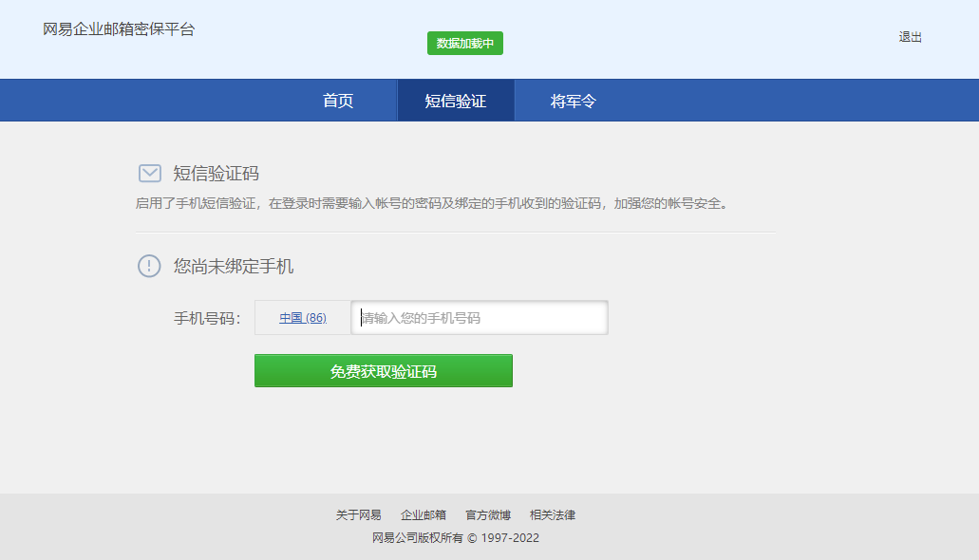Open the 中国 (86) country code selector
The image size is (979, 560).
[302, 318]
